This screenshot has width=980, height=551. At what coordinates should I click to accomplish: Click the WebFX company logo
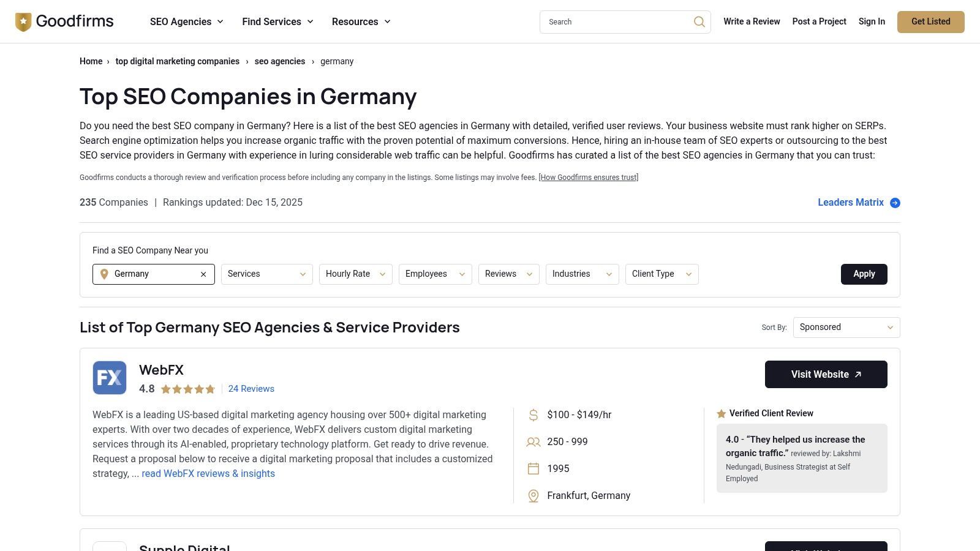coord(109,378)
